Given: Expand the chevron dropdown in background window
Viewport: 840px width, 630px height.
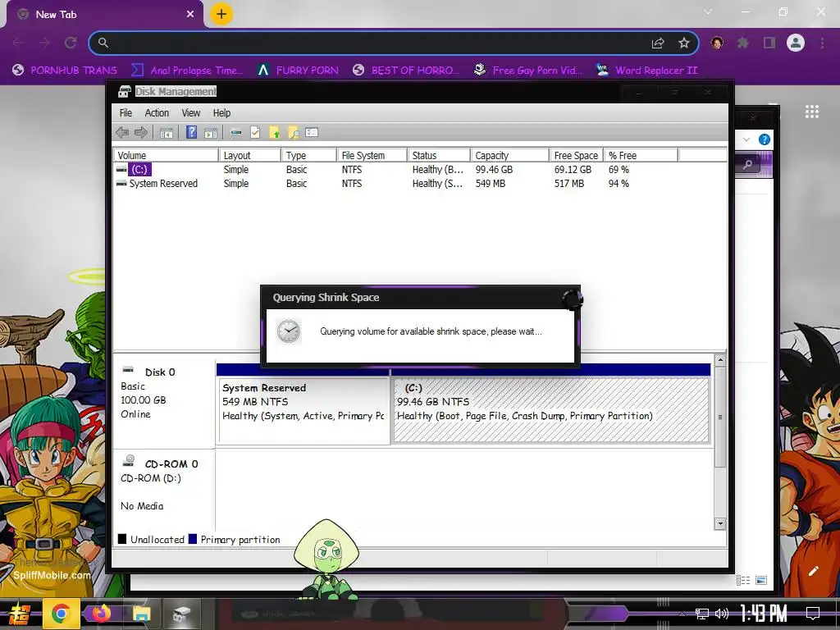Looking at the screenshot, I should point(746,139).
